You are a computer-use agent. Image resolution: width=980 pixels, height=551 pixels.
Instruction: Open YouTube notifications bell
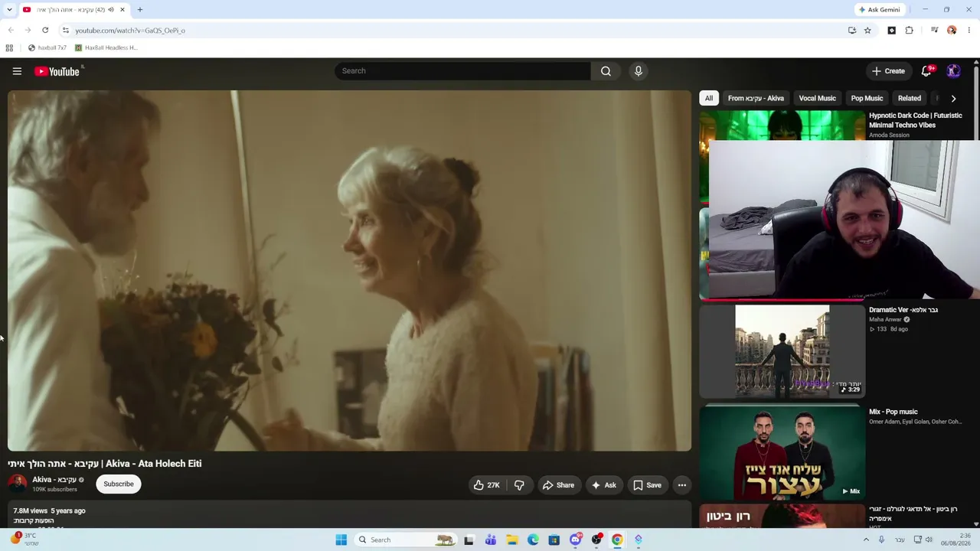pyautogui.click(x=926, y=71)
